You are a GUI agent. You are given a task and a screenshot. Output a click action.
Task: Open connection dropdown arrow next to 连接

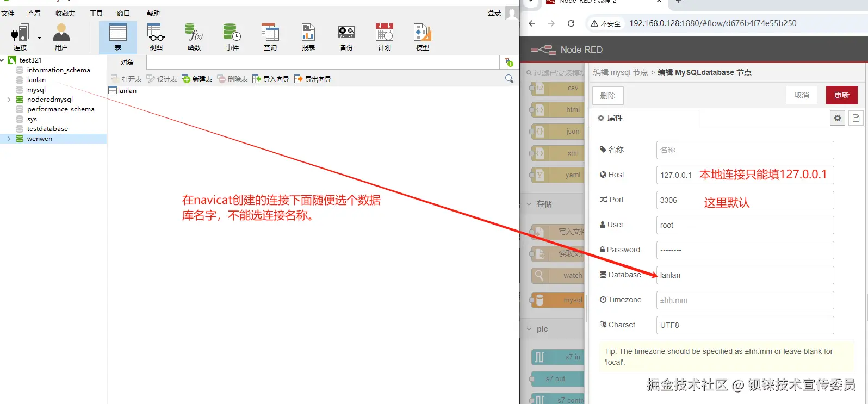point(39,38)
